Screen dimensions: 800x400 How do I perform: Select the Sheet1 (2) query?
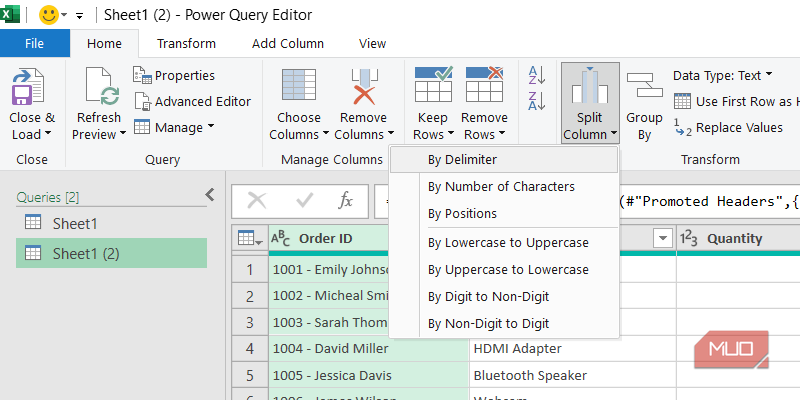[111, 254]
